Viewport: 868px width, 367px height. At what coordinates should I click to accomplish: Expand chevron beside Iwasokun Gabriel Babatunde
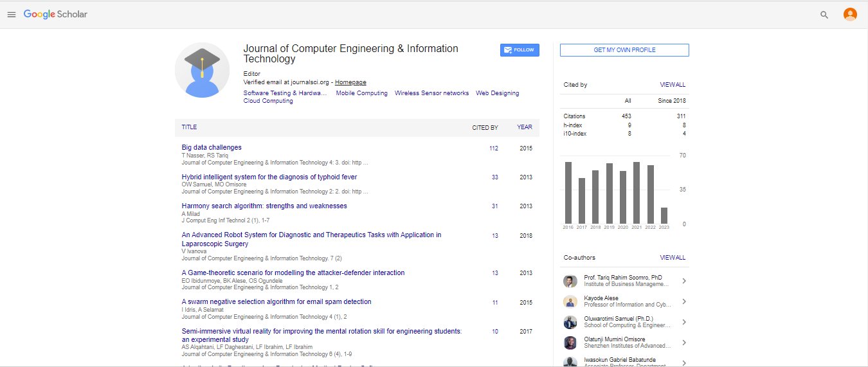click(683, 363)
